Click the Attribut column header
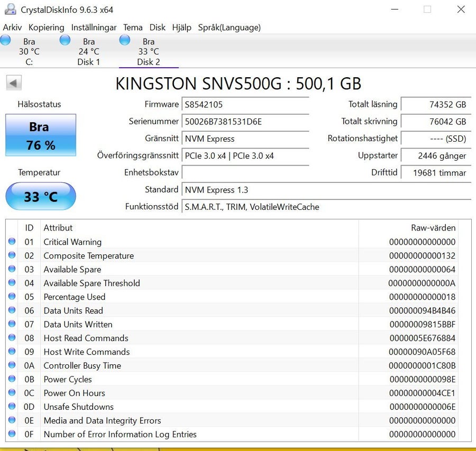This screenshot has height=451, width=476. [199, 228]
